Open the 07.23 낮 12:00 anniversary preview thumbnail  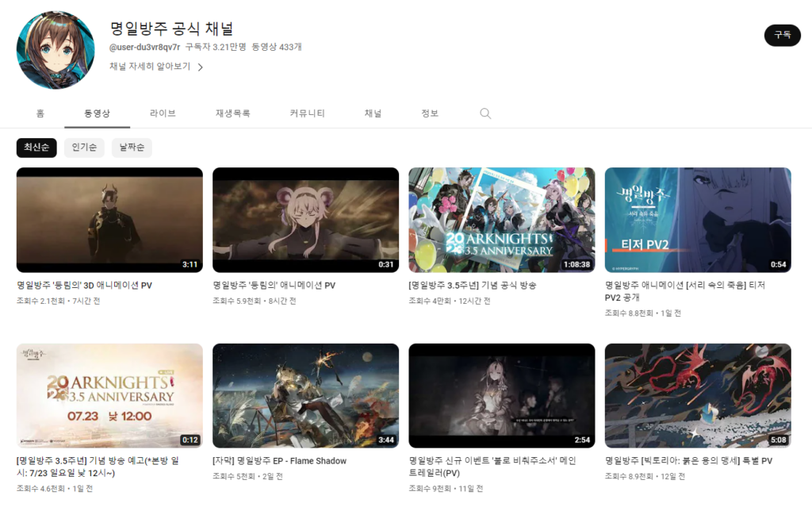click(109, 395)
